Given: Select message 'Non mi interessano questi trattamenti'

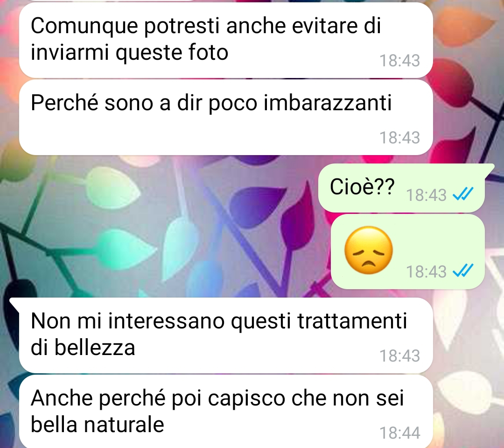Looking at the screenshot, I should 226,335.
